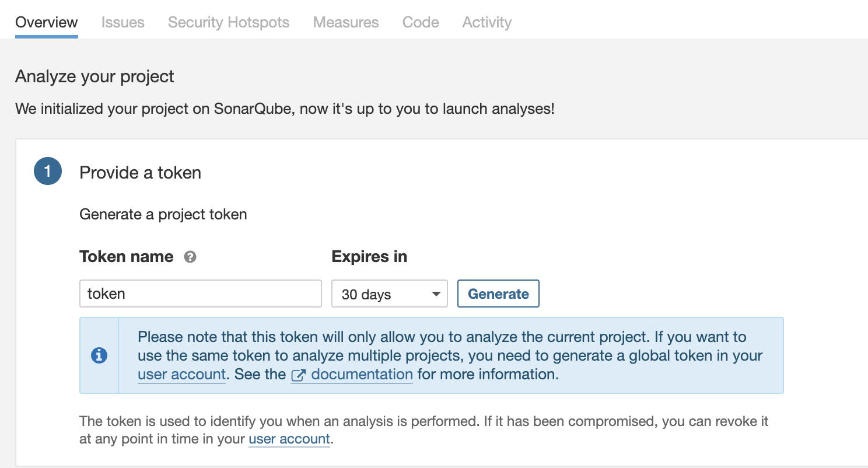Open the Token name help tooltip
Screen dimensions: 868x468
point(189,257)
